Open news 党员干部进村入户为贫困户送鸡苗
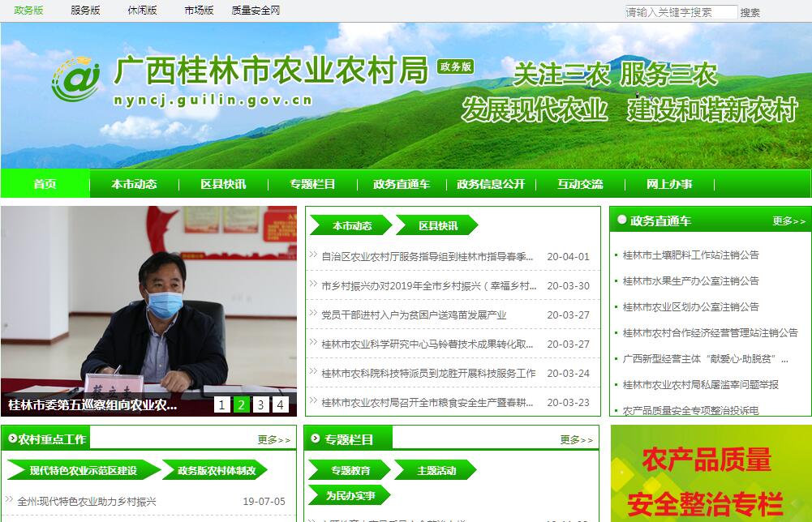Screen dimensions: 812x522 414,315
